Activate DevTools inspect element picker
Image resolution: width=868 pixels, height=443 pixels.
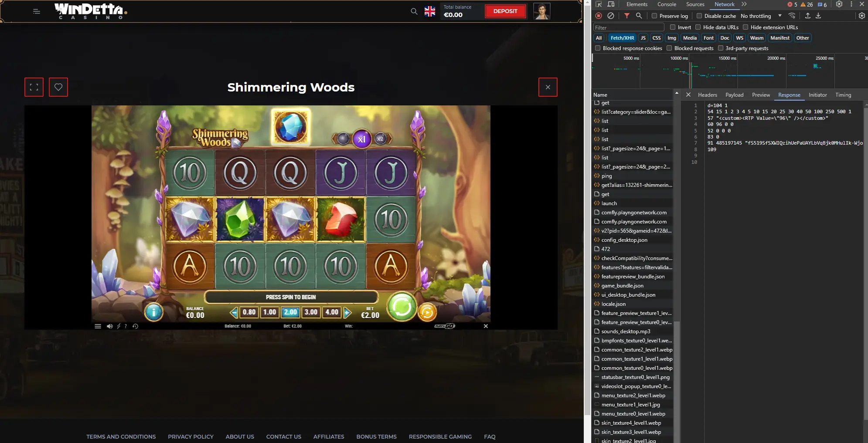[599, 4]
